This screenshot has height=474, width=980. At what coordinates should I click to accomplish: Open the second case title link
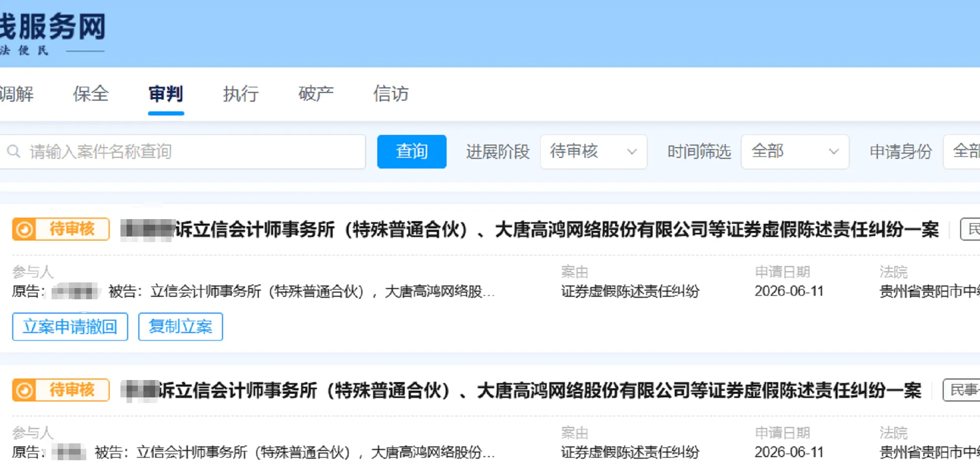click(521, 391)
